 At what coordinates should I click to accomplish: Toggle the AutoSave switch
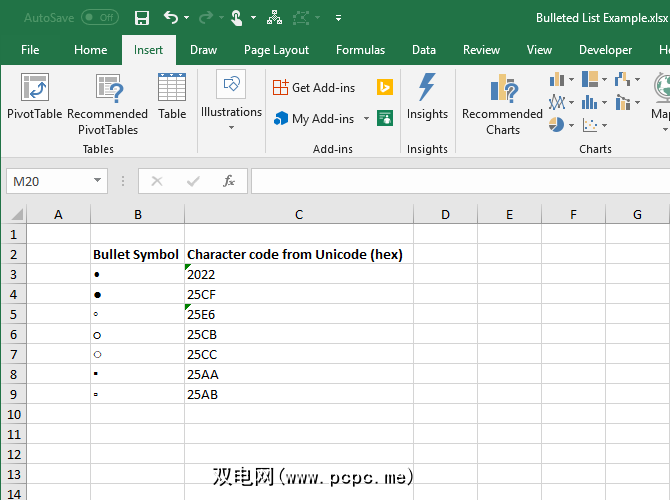pos(99,18)
